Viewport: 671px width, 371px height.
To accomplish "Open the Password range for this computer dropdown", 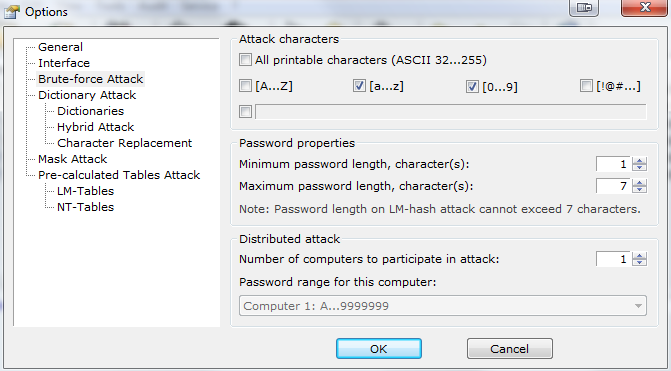I will (443, 306).
